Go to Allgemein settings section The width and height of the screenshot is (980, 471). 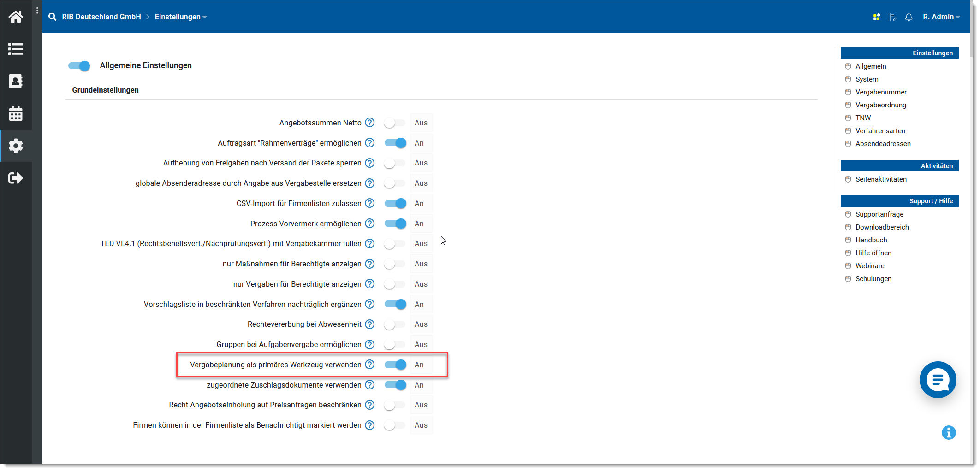[870, 66]
